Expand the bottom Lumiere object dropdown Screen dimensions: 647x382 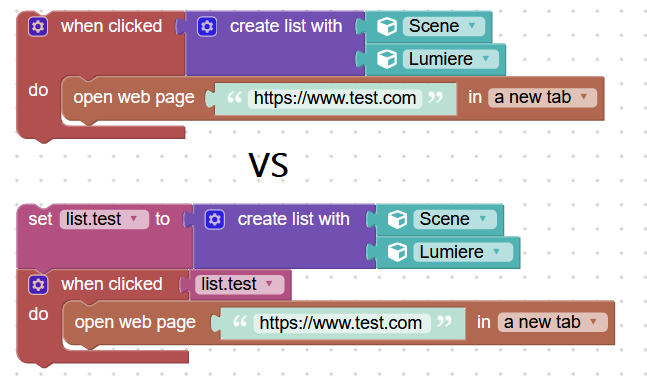coord(463,252)
